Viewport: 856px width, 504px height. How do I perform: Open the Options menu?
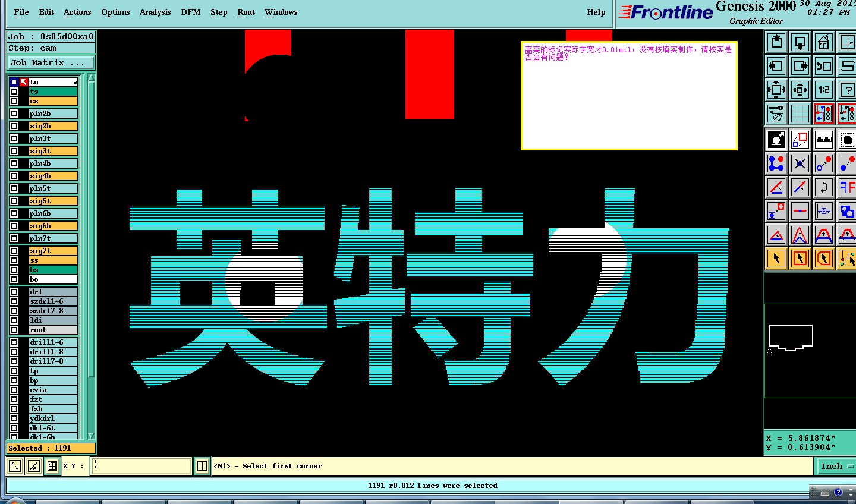[x=115, y=12]
